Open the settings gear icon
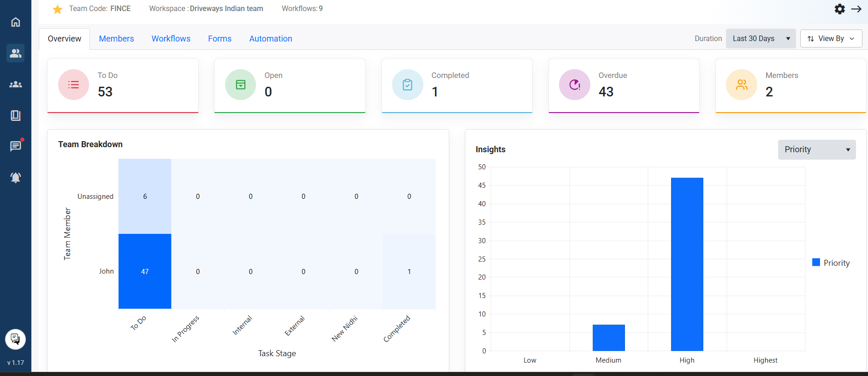 tap(839, 9)
